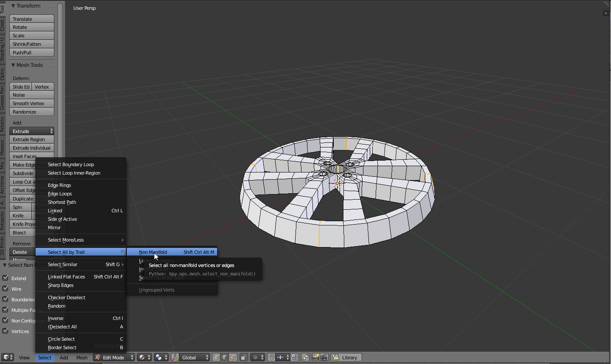Click the Mesh Tools panel grip handle

[x=51, y=65]
